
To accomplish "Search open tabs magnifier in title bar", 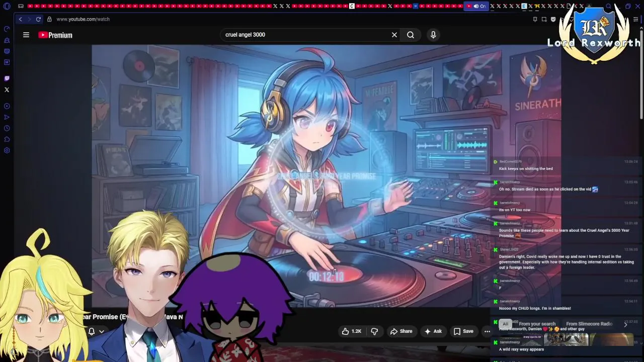I will (x=608, y=6).
